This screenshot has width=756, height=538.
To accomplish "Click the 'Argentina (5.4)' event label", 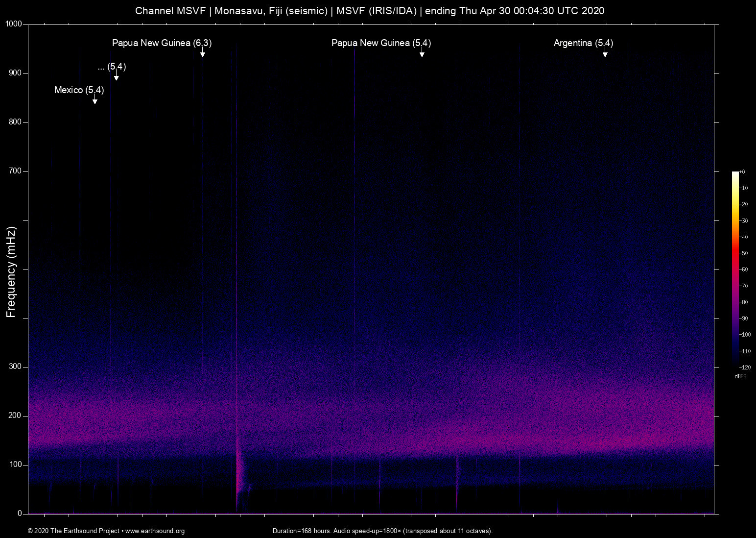I will 584,43.
